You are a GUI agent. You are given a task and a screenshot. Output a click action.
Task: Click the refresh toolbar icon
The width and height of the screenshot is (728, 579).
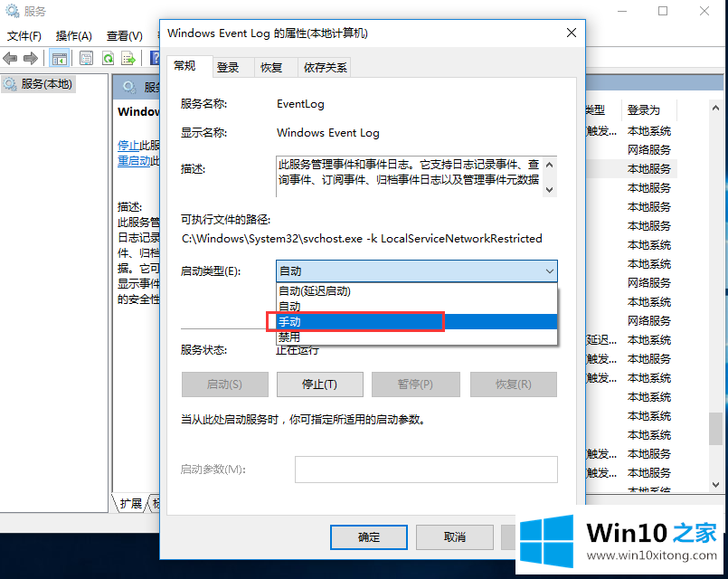(x=108, y=59)
